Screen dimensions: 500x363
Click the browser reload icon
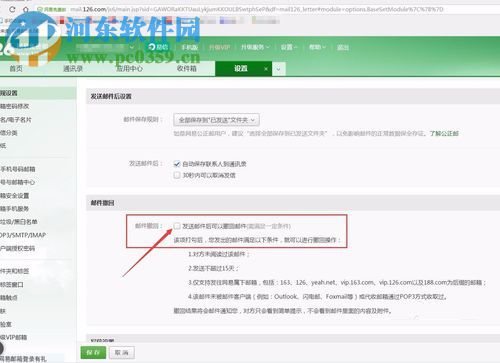[12, 9]
